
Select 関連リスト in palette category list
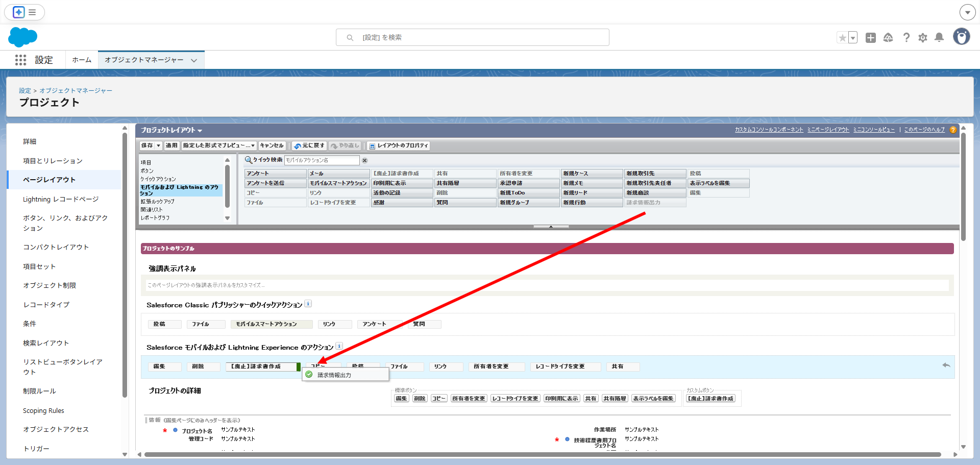152,209
